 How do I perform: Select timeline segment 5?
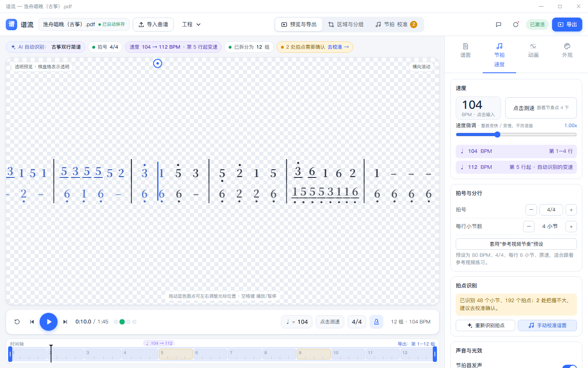176,354
